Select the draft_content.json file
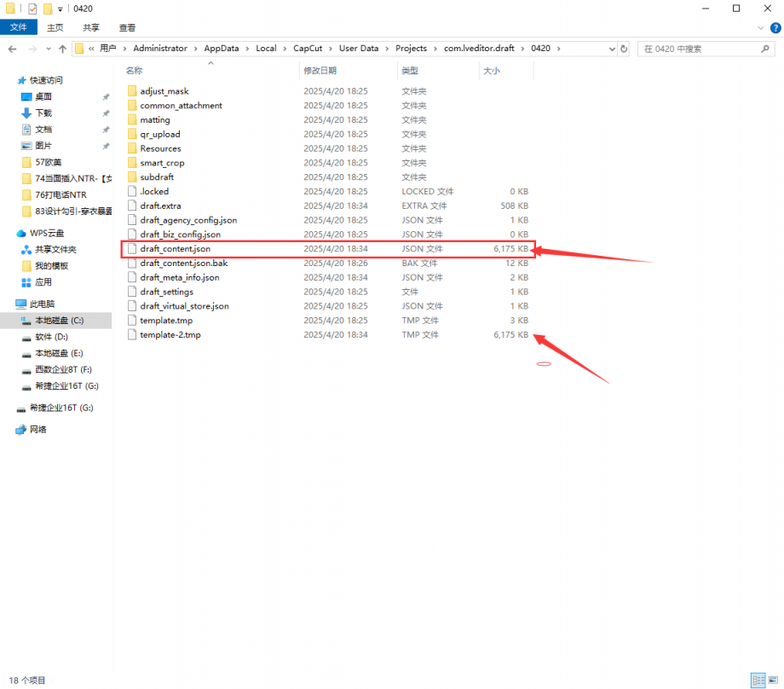The image size is (784, 689). pos(175,249)
